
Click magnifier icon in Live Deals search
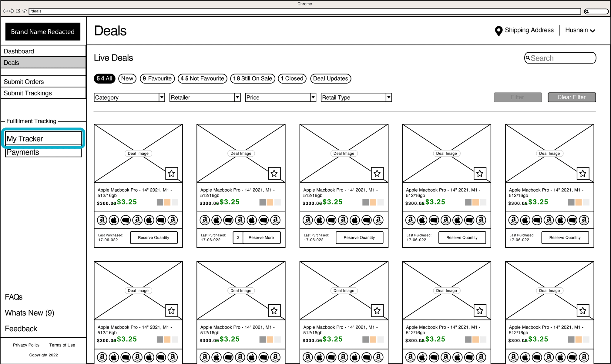(x=528, y=58)
